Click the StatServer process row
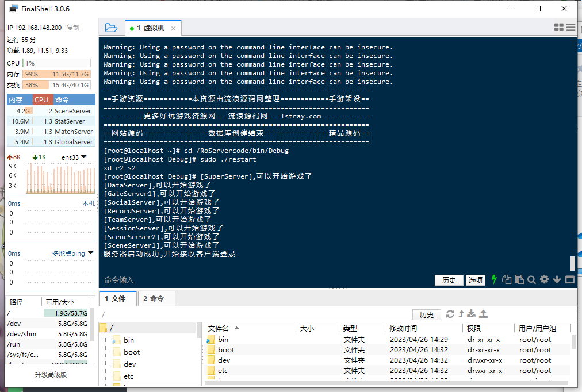The image size is (582, 392). tap(51, 121)
